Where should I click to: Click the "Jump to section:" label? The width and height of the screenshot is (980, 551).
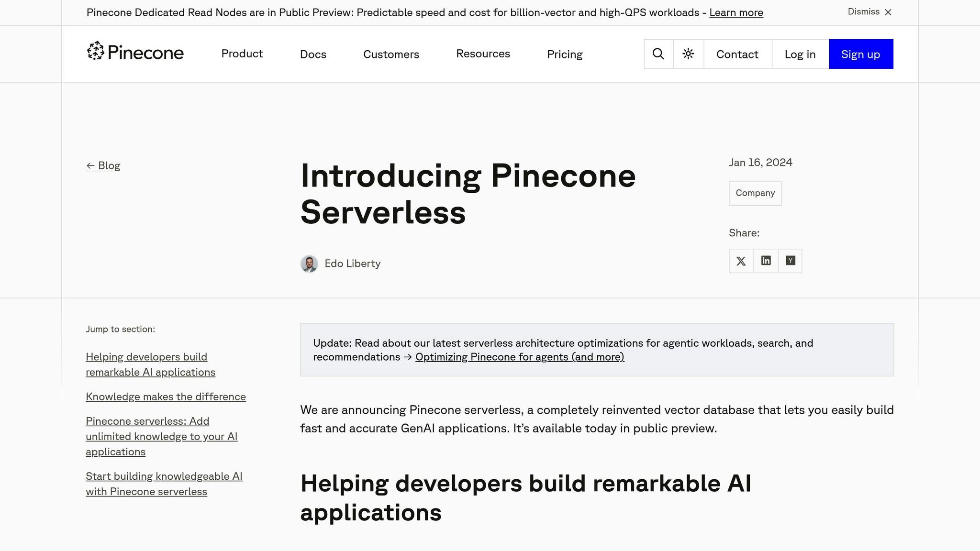120,329
